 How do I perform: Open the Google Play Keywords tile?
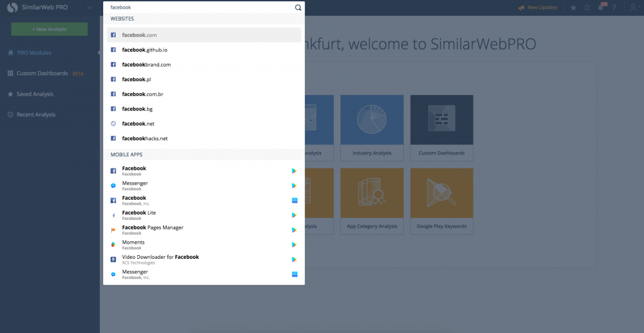(x=441, y=201)
